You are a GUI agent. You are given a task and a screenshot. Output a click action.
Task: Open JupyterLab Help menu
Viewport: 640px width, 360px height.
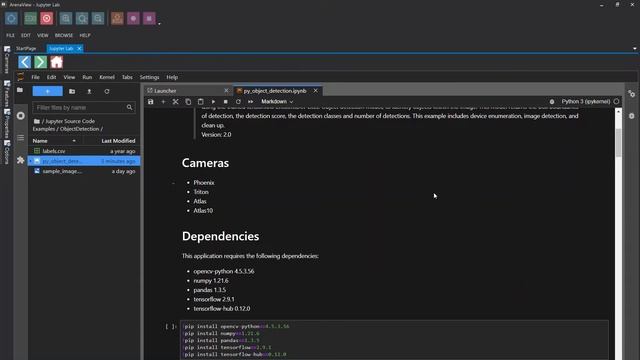(x=172, y=77)
